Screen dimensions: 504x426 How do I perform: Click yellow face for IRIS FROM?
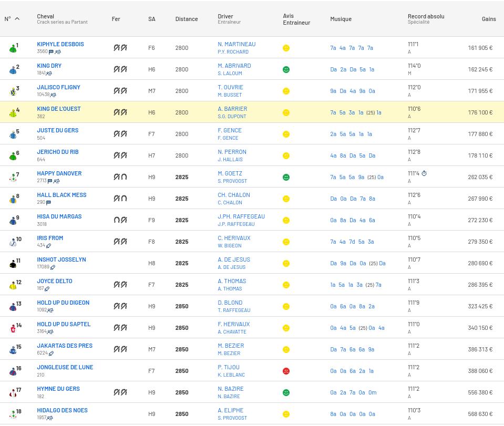pyautogui.click(x=286, y=242)
